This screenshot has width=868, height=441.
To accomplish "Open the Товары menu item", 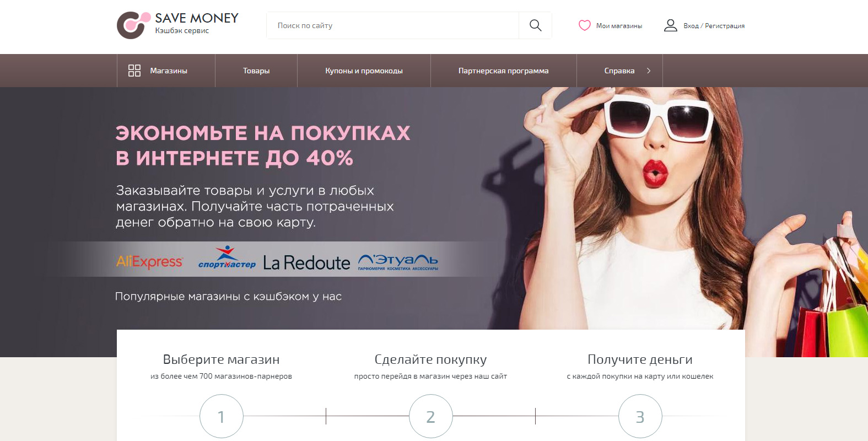I will [x=256, y=71].
